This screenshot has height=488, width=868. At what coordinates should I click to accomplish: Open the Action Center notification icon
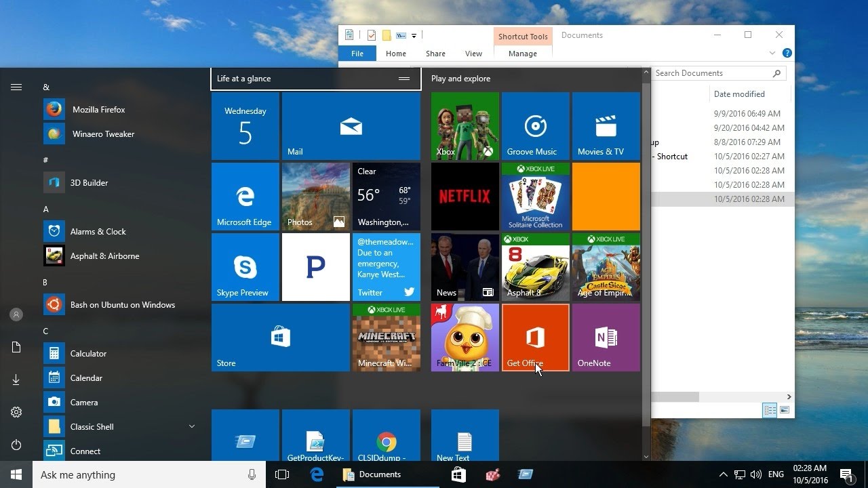click(x=846, y=474)
